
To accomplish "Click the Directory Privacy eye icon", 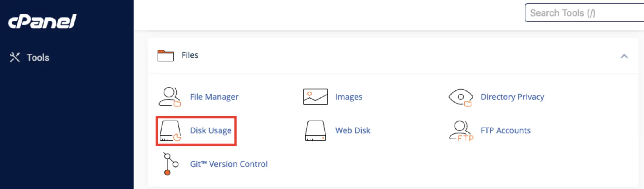I will (x=461, y=97).
